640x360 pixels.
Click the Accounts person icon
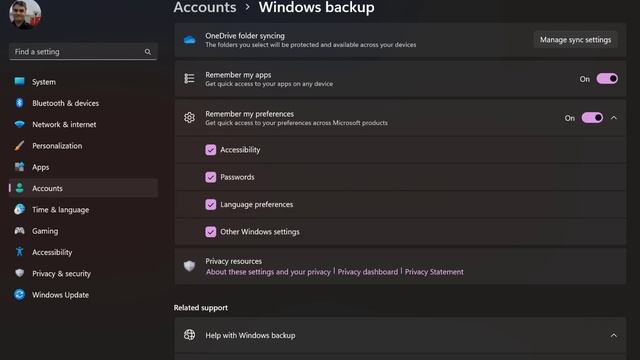point(19,188)
